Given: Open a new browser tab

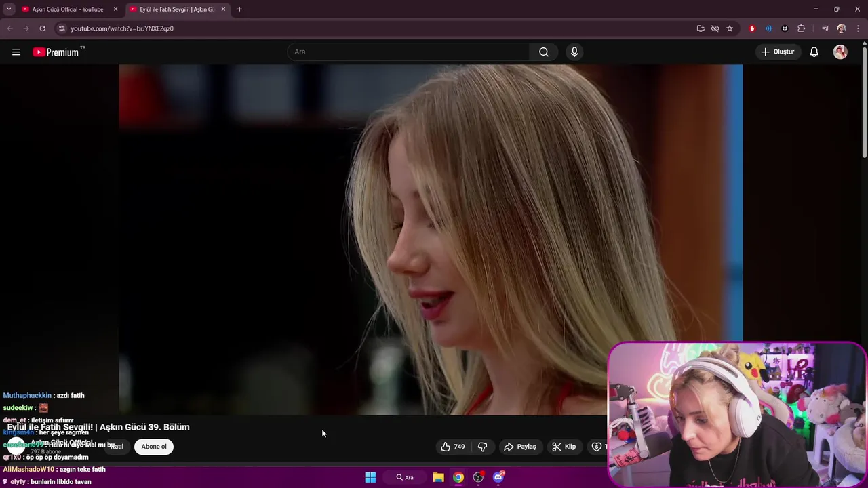Looking at the screenshot, I should pos(239,9).
